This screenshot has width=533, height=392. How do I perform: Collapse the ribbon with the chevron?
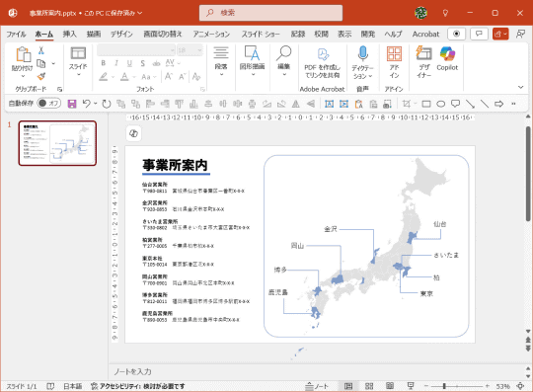pos(520,87)
